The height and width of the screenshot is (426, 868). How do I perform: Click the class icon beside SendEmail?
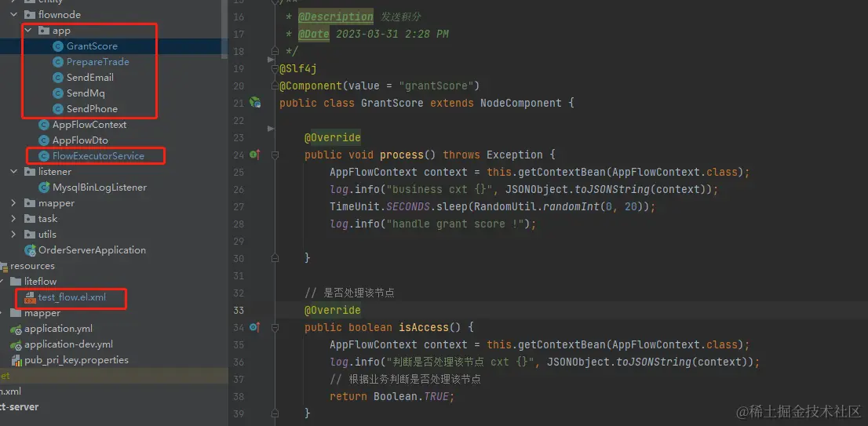point(57,78)
